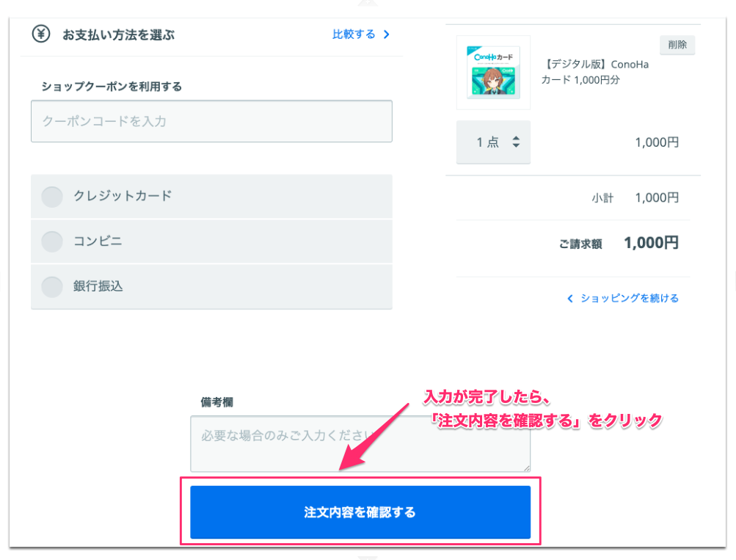The height and width of the screenshot is (560, 736).
Task: Open the 比較する payment comparison link
Action: [353, 34]
